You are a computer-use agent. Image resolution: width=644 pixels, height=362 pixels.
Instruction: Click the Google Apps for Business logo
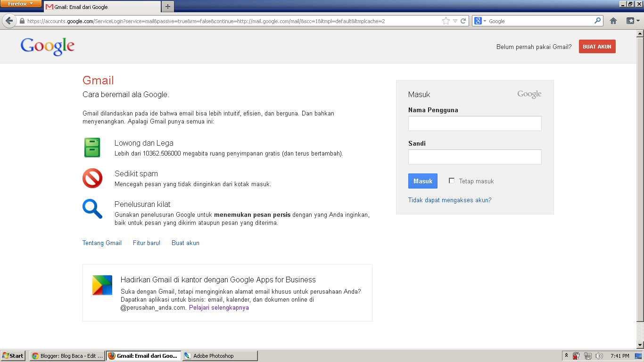(x=103, y=285)
